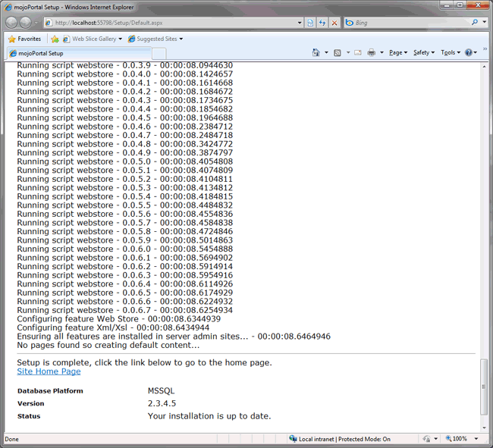This screenshot has width=493, height=448.
Task: Click the Refresh page icon
Action: pos(322,23)
